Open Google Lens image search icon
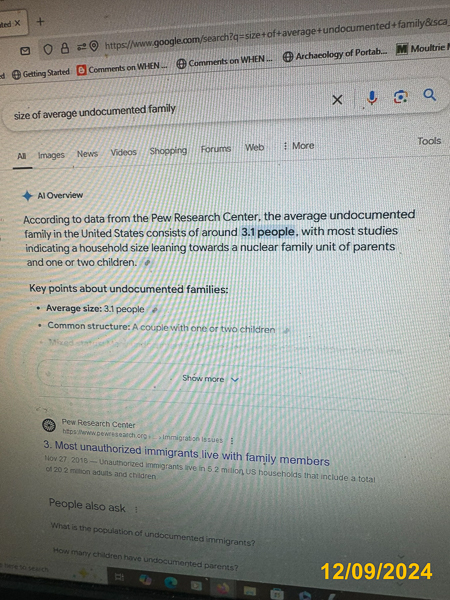The image size is (450, 600). pyautogui.click(x=400, y=96)
